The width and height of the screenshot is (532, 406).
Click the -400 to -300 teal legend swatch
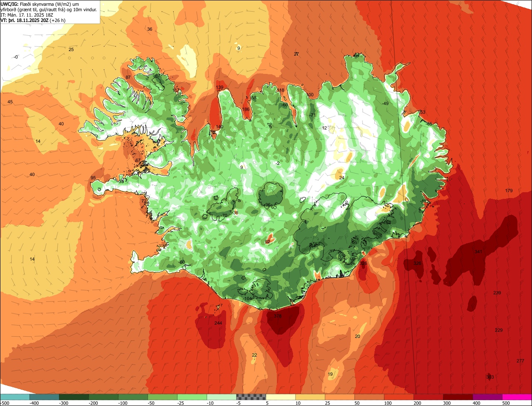pyautogui.click(x=44, y=397)
